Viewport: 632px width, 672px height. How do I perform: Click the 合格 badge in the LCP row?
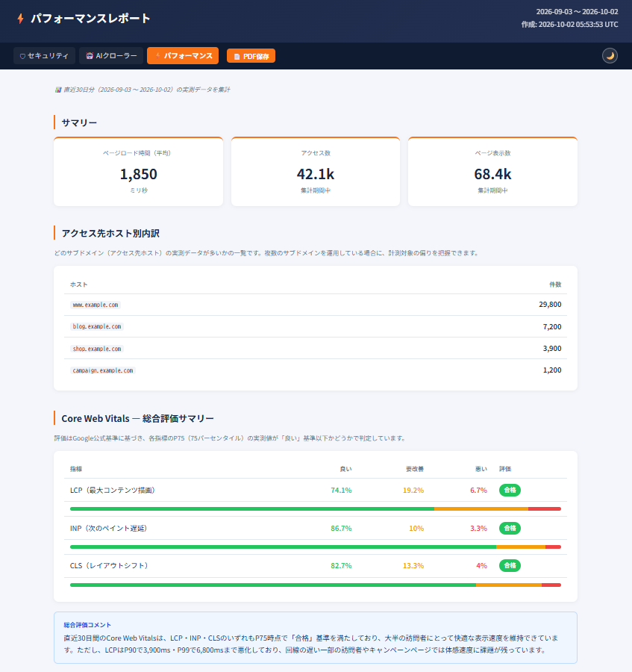click(510, 490)
